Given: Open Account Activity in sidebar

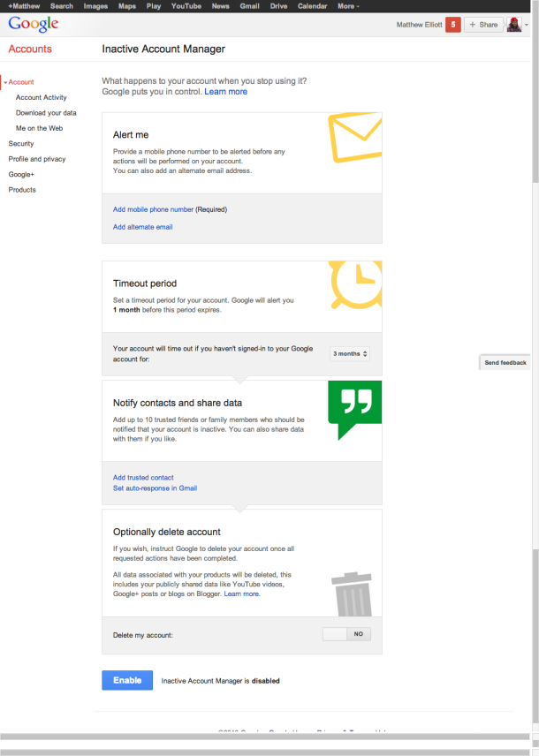Looking at the screenshot, I should coord(41,97).
